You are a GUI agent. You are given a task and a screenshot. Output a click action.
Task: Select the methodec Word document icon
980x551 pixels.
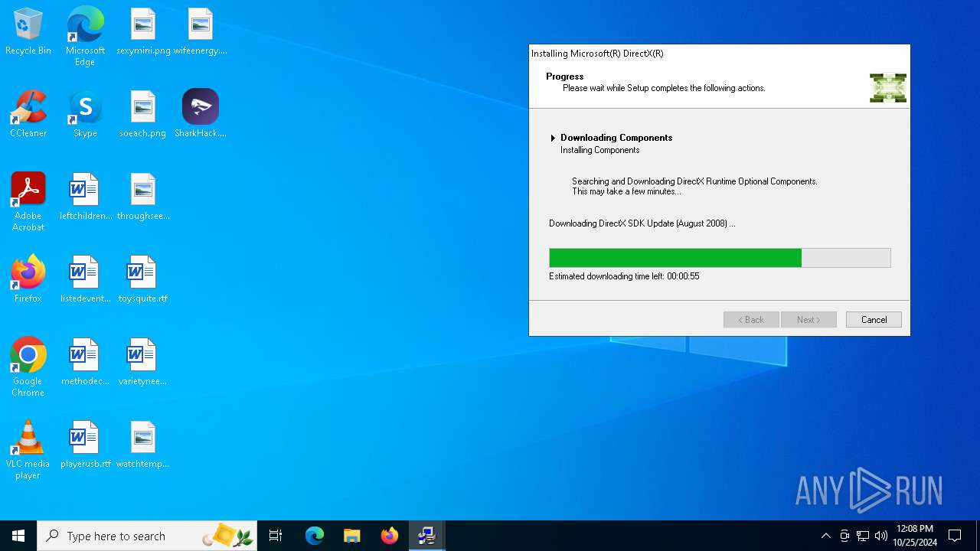(85, 362)
